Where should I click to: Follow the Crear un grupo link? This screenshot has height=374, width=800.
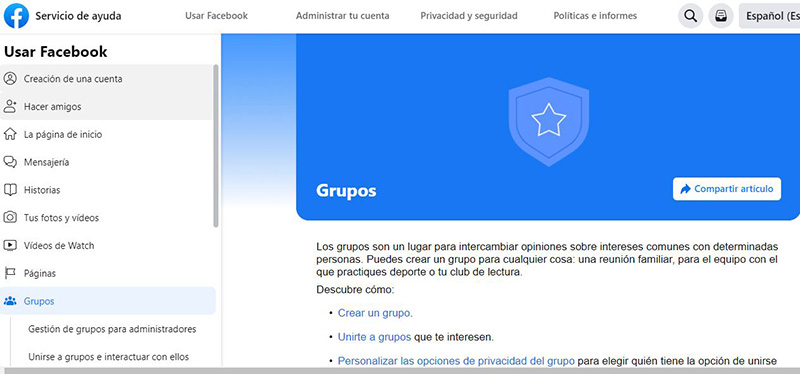click(x=375, y=313)
